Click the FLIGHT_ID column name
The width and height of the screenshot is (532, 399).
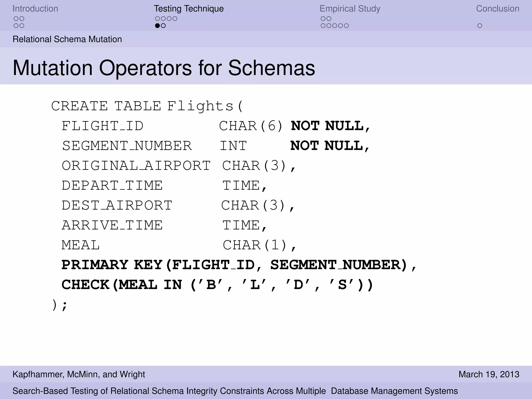[x=102, y=126]
